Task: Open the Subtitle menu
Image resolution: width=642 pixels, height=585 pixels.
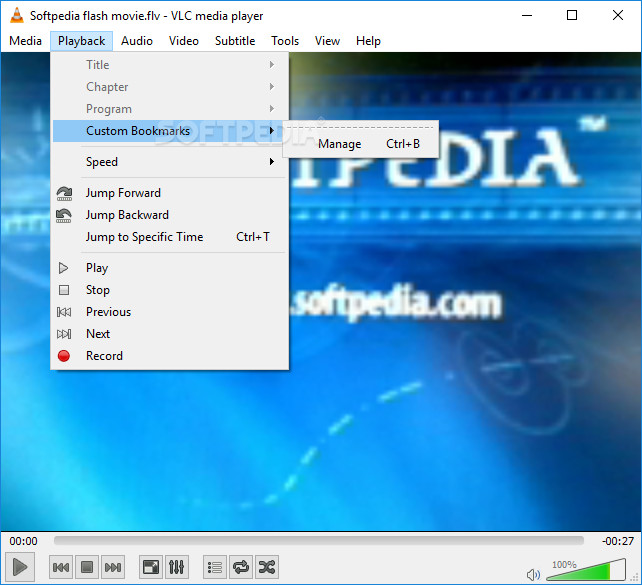Action: click(x=235, y=41)
